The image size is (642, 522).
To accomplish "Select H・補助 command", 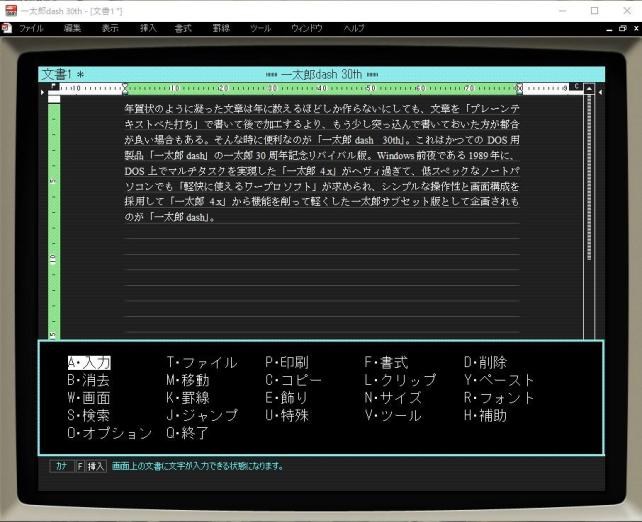I will 486,415.
